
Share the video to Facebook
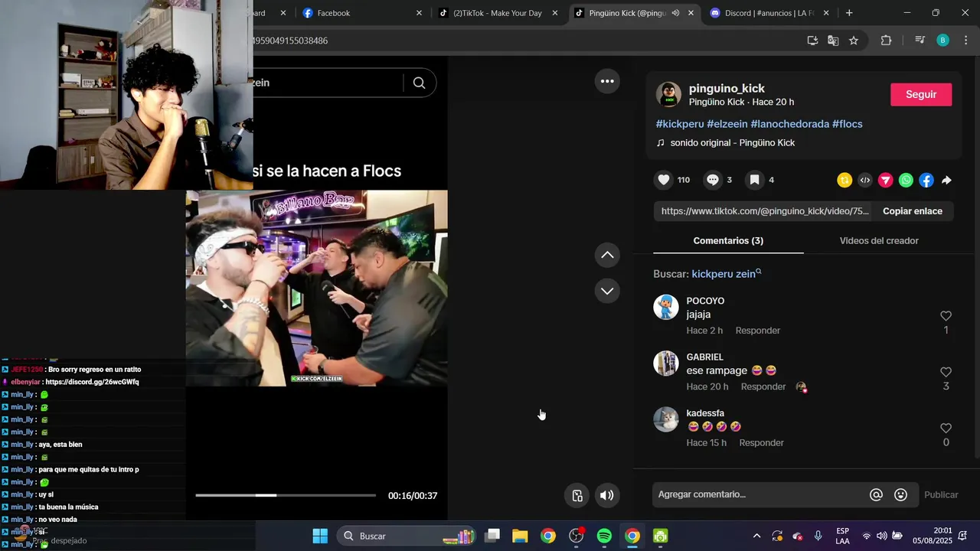[926, 181]
